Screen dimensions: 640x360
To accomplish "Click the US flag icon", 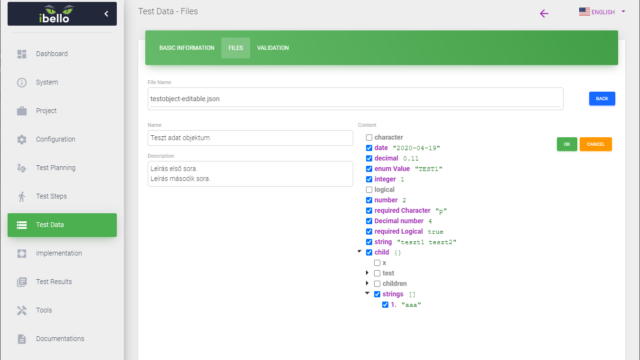I will [x=584, y=12].
